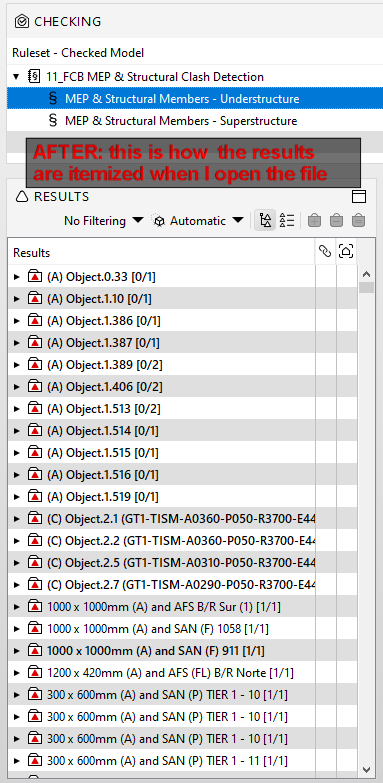Collapse the 11_FCB MEP & Structural Clash Detection ruleset

click(17, 77)
